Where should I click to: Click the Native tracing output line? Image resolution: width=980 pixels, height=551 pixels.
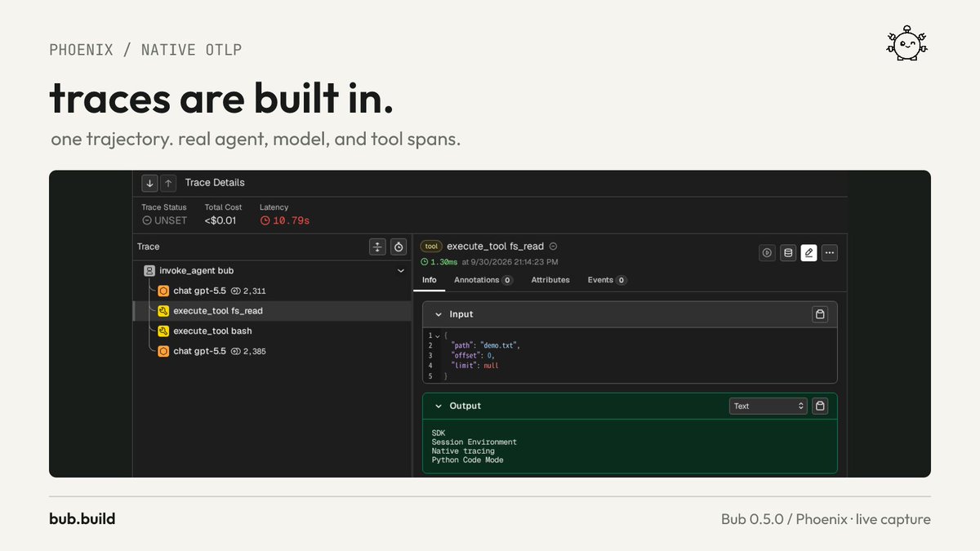click(463, 451)
